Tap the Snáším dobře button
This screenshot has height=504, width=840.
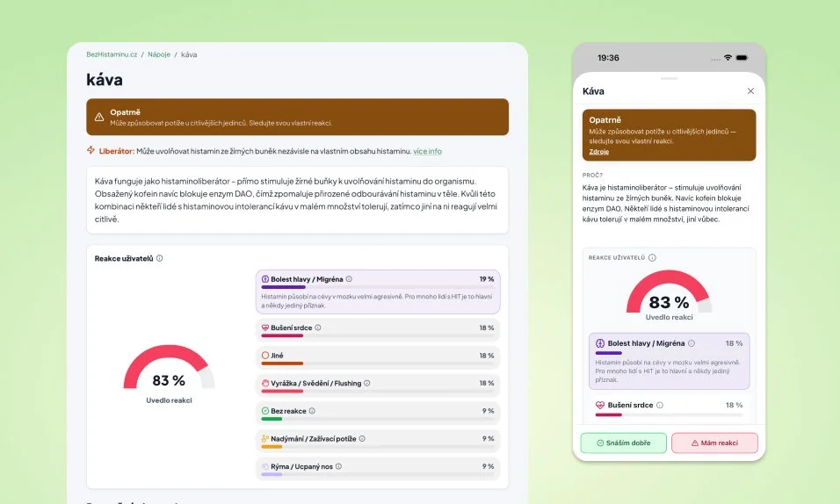pyautogui.click(x=624, y=443)
